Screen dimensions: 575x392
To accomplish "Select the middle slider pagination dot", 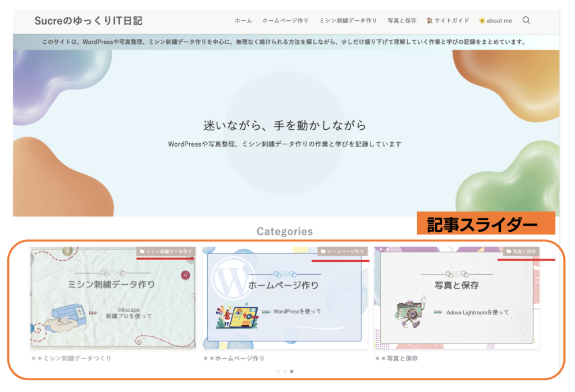I will pyautogui.click(x=285, y=371).
